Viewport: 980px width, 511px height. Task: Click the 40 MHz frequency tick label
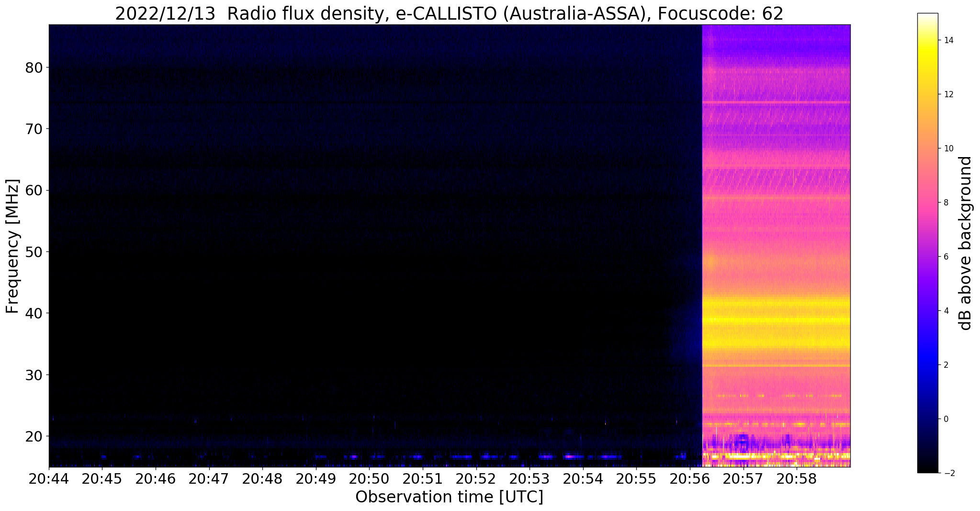tap(34, 313)
